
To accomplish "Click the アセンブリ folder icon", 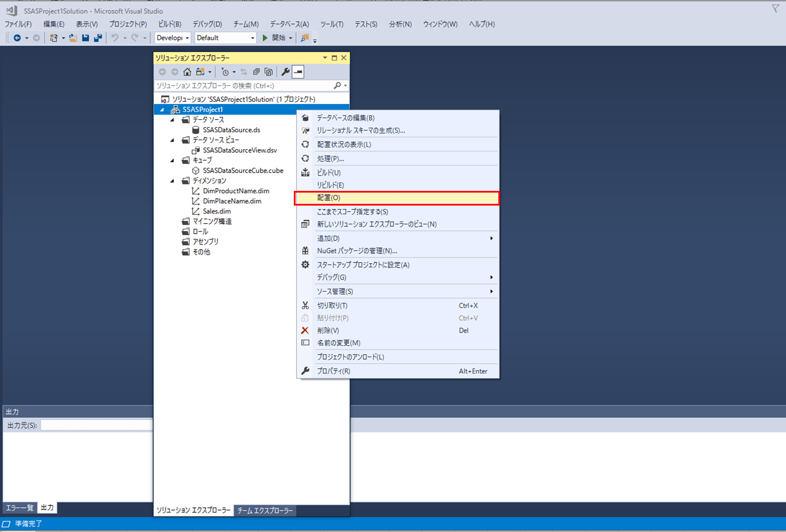I will point(185,242).
